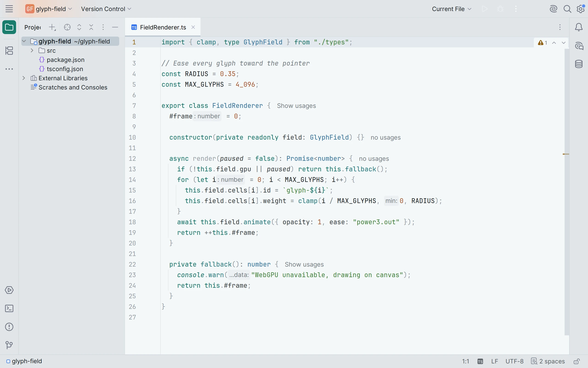The width and height of the screenshot is (588, 368).
Task: Select opened file in Project tree
Action: tap(67, 27)
